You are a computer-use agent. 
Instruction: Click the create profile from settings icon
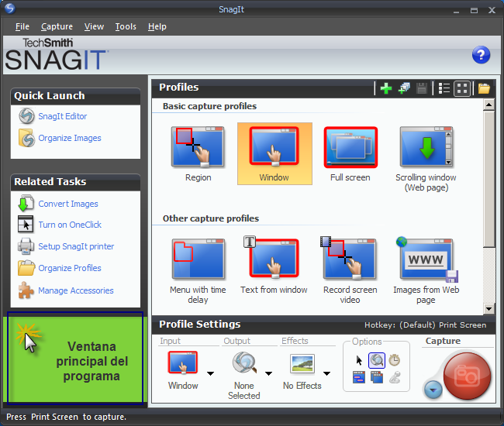[x=404, y=88]
